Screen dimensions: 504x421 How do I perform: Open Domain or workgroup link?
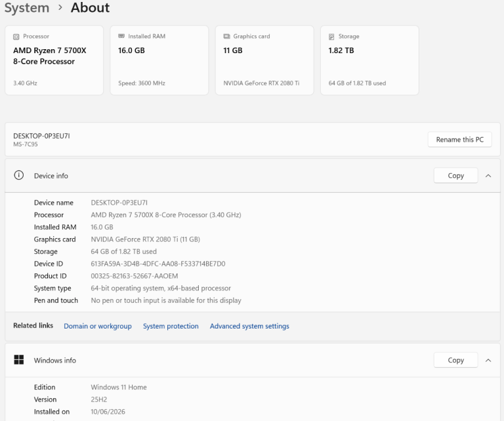tap(98, 326)
